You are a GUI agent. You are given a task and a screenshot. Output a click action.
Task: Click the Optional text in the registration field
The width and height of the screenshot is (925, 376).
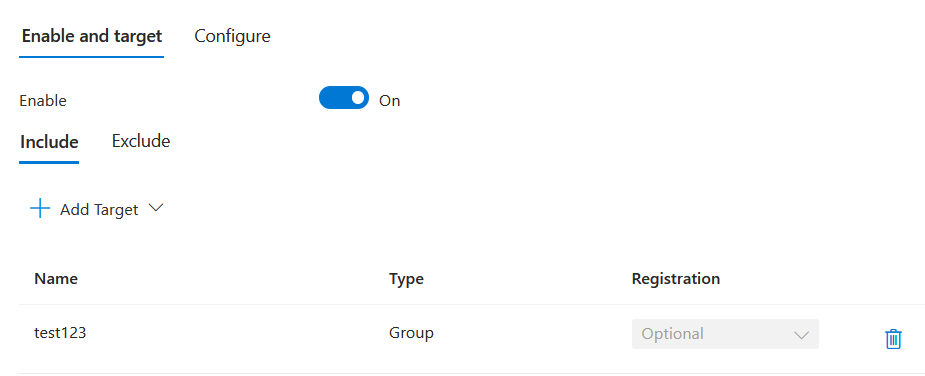tap(673, 334)
